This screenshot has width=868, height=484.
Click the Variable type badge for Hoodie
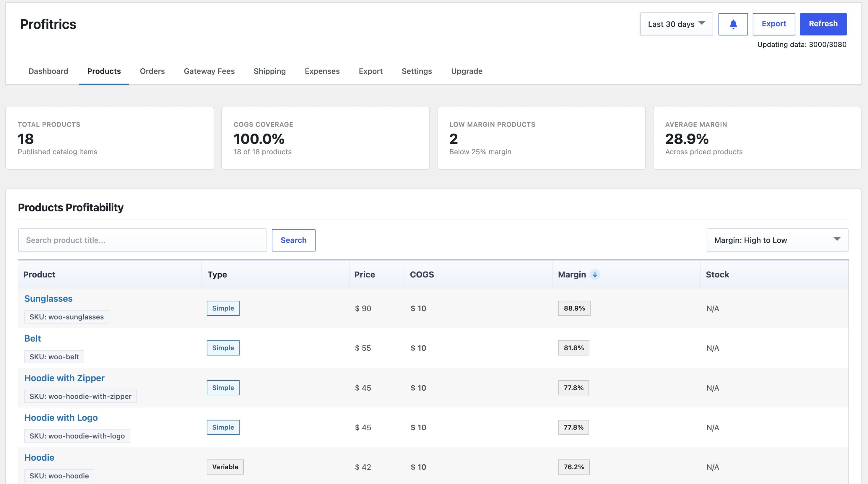click(225, 467)
